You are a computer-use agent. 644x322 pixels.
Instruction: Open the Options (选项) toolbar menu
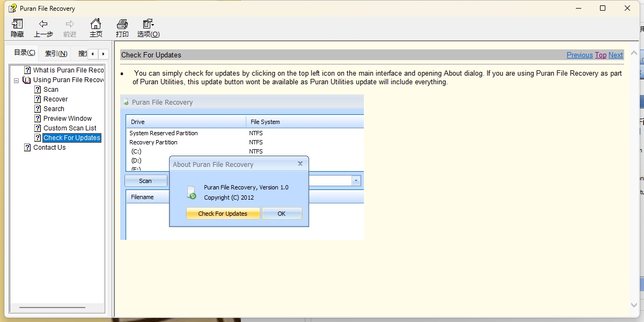pyautogui.click(x=148, y=28)
